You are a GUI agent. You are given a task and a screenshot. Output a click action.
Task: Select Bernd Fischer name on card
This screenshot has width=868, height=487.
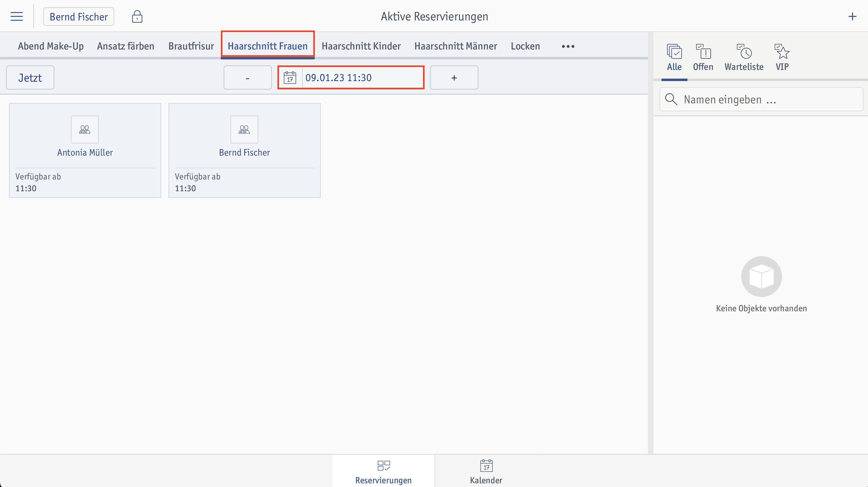pyautogui.click(x=244, y=153)
